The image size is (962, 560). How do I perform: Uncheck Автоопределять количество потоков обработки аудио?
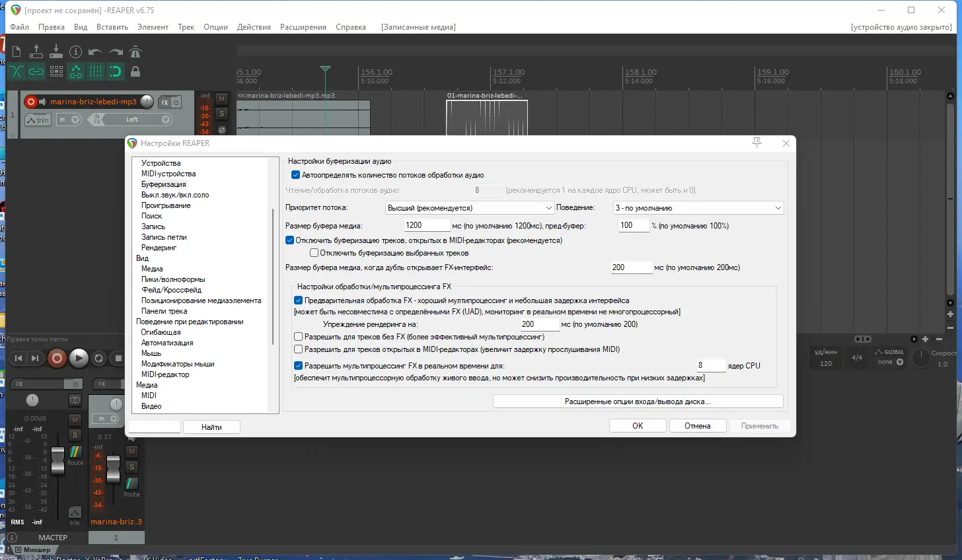tap(295, 175)
